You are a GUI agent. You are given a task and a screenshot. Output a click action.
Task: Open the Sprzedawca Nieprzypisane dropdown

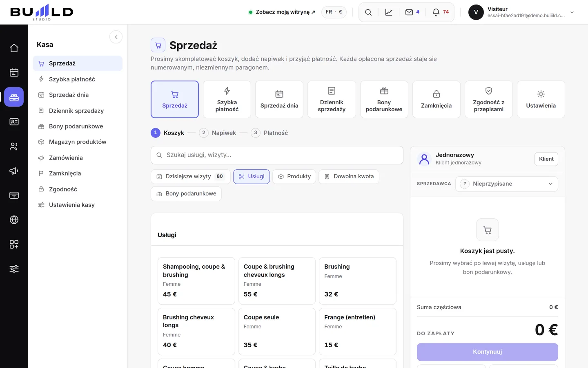coord(507,184)
